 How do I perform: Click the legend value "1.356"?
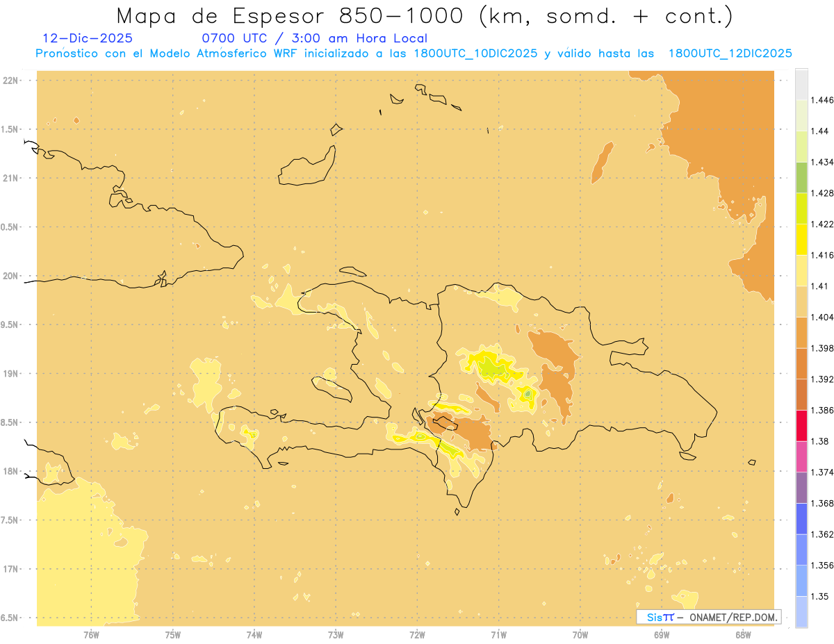pos(822,565)
